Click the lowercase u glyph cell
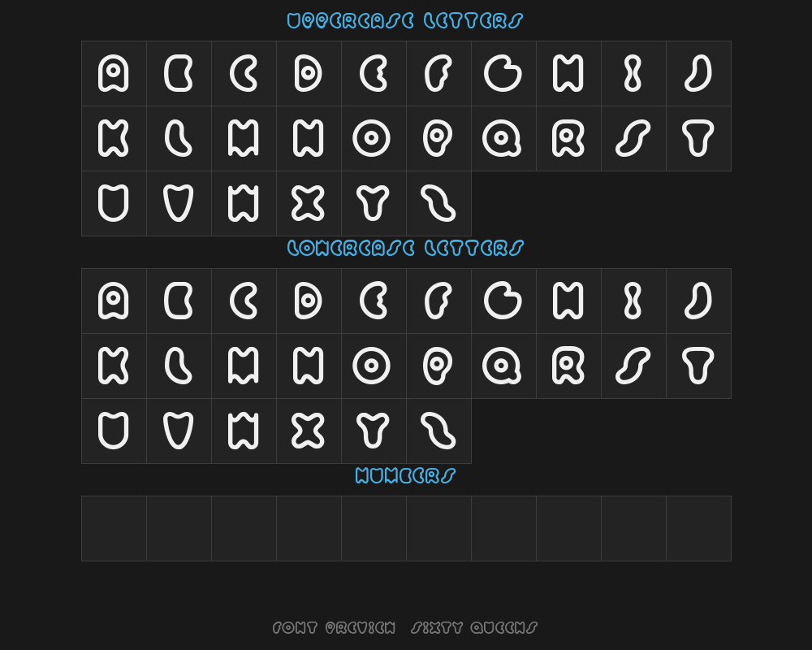 [114, 431]
